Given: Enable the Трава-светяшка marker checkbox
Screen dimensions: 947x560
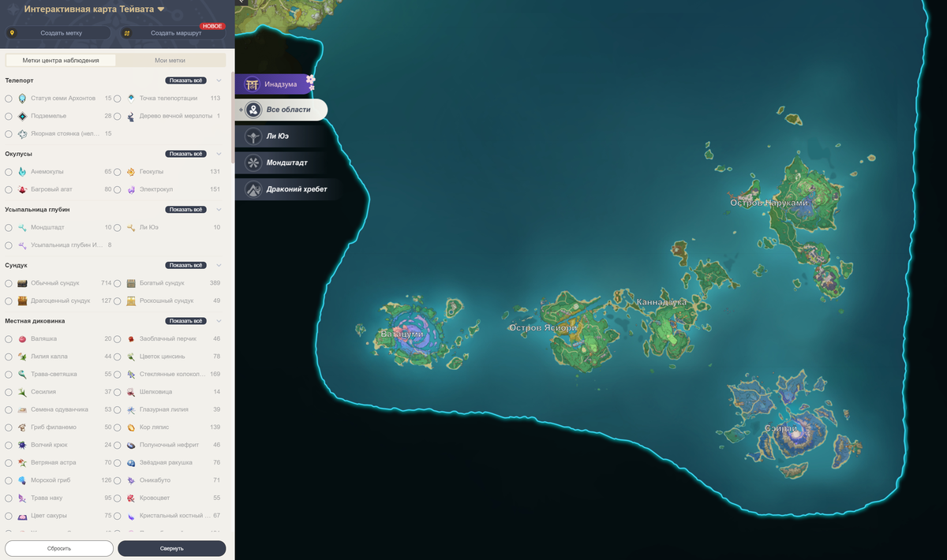Looking at the screenshot, I should (x=9, y=375).
